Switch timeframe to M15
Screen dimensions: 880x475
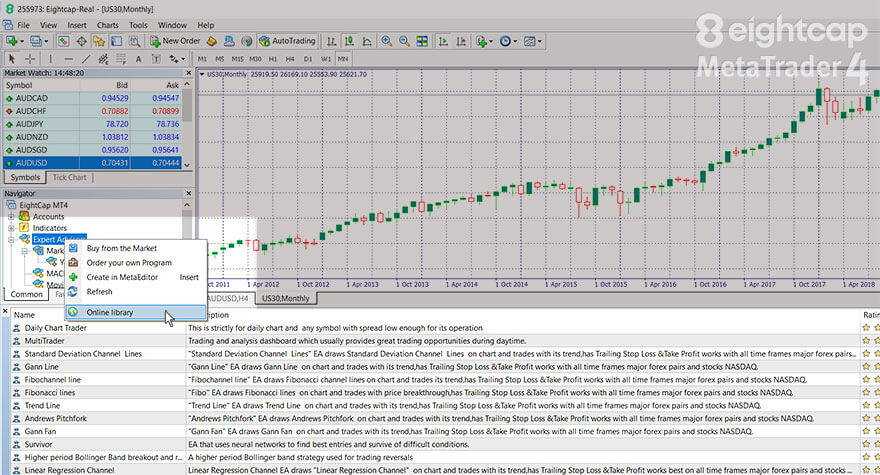click(x=237, y=58)
